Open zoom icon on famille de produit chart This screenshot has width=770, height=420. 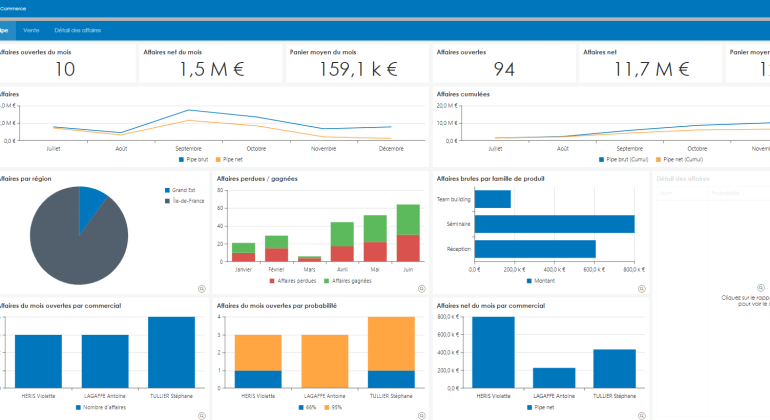click(641, 289)
